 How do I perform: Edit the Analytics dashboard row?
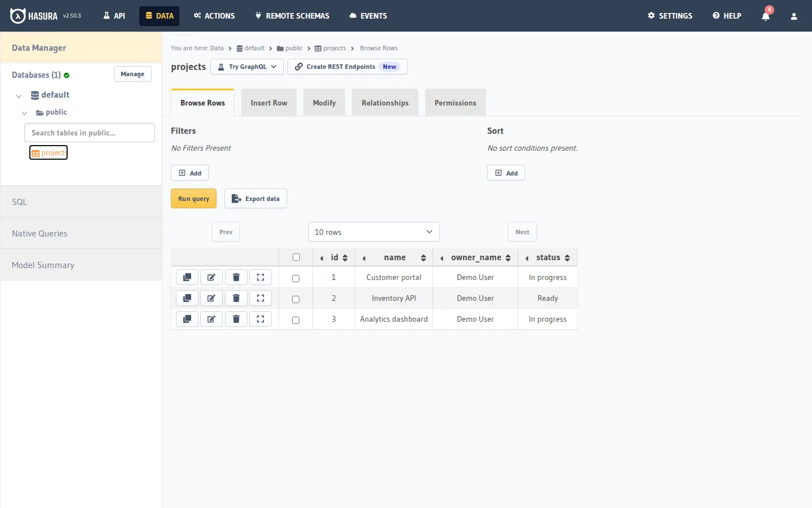click(x=211, y=319)
